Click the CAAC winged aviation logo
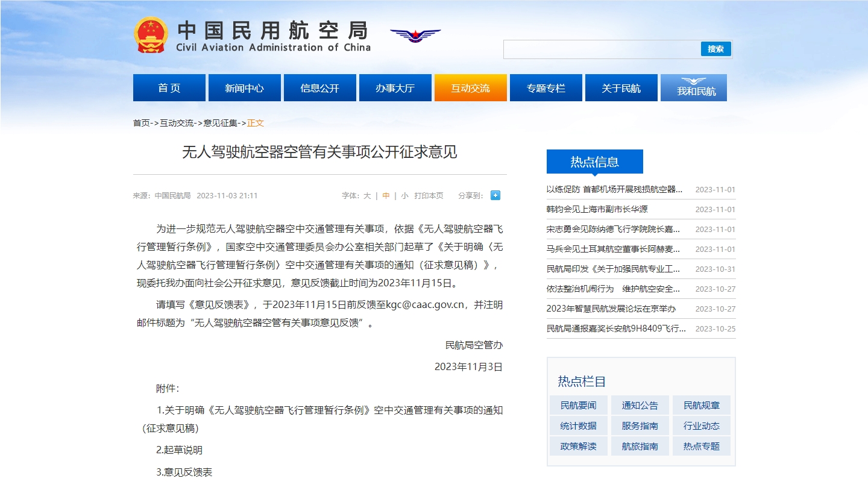The image size is (868, 490). tap(415, 35)
